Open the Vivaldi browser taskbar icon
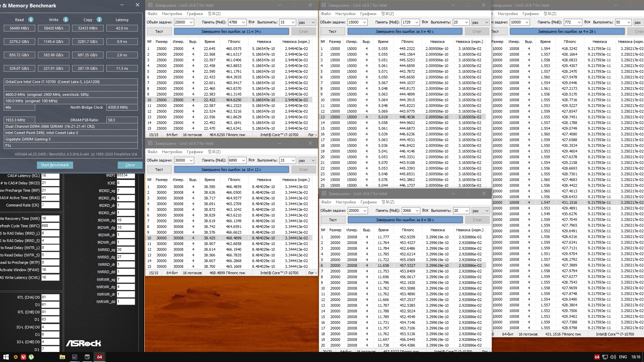 (x=23, y=357)
